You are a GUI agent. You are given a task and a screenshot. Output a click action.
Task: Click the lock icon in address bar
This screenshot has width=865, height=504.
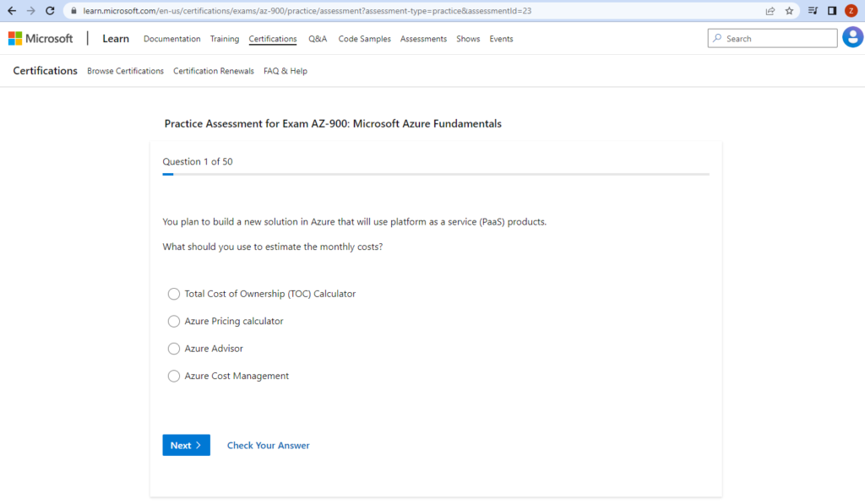pos(73,10)
